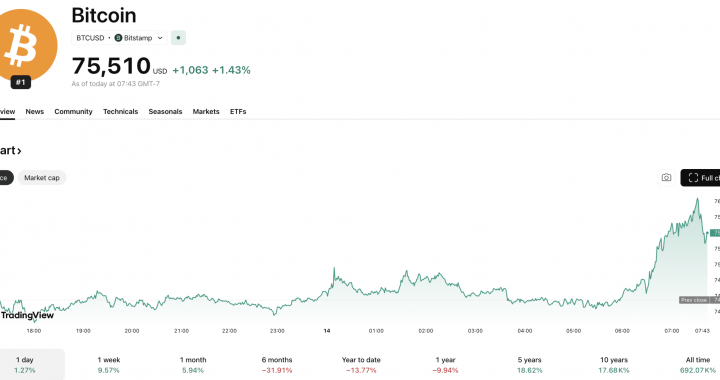
Task: Click the #1 rank badge
Action: coord(21,82)
